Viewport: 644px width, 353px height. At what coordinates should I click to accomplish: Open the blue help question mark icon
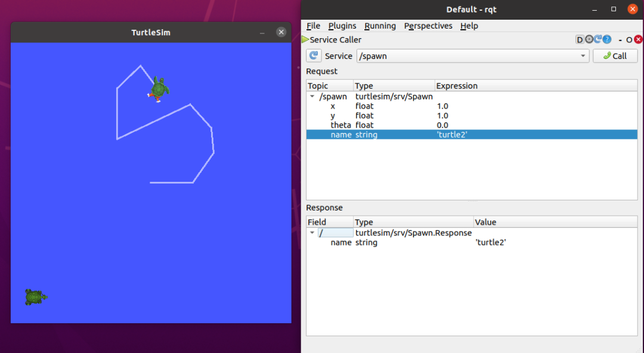coord(606,39)
